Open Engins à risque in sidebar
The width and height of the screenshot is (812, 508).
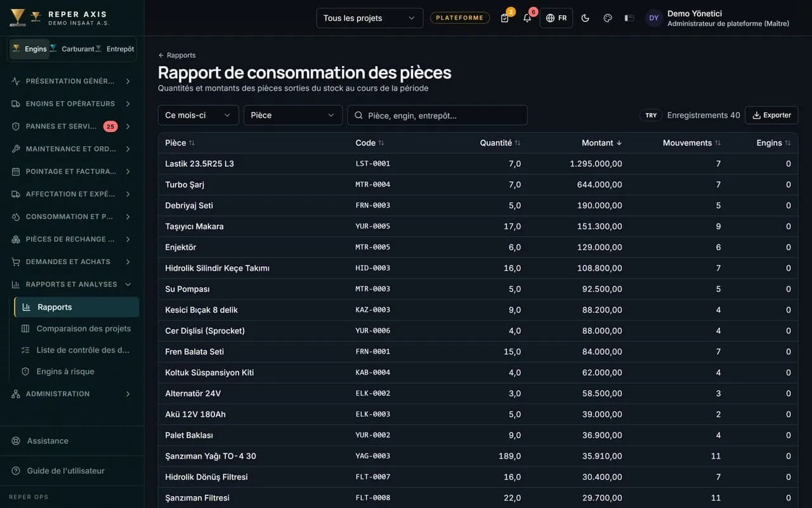77,371
